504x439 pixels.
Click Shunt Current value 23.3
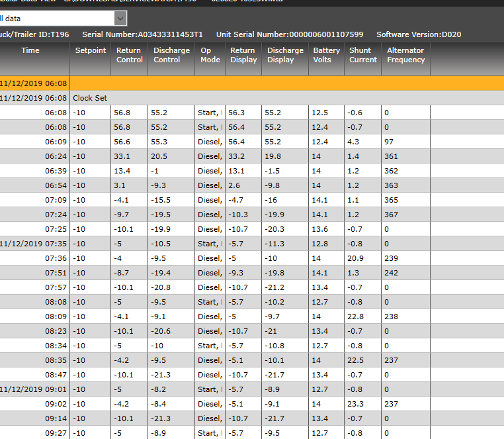point(355,404)
